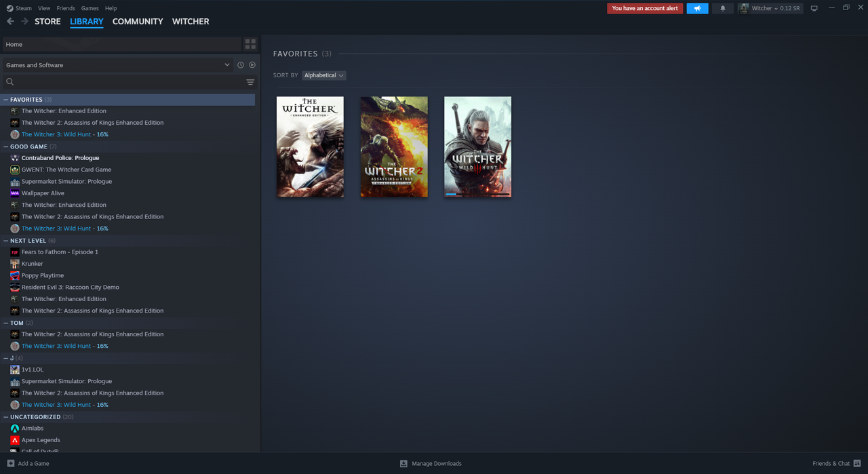Click GWENT: The Witcher Card Game icon
The height and width of the screenshot is (474, 868).
(15, 170)
